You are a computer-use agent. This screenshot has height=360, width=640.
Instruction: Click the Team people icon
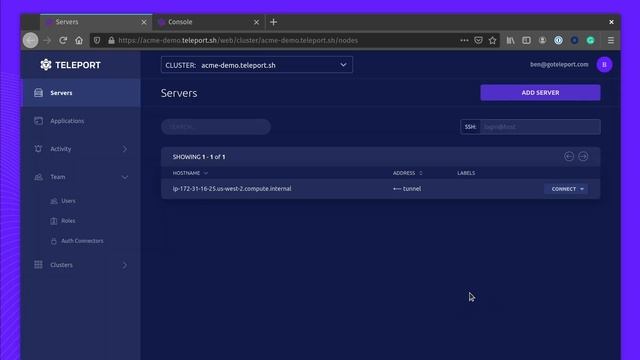(x=38, y=177)
